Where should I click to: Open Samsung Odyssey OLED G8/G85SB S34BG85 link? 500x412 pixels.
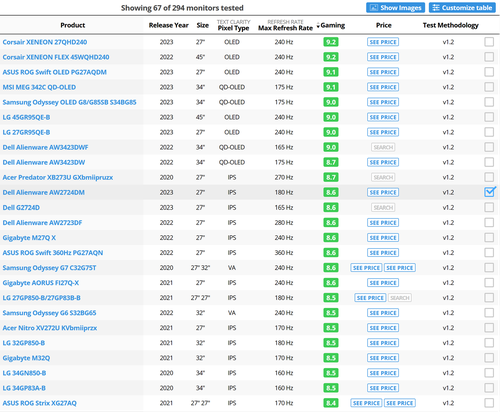click(x=69, y=102)
